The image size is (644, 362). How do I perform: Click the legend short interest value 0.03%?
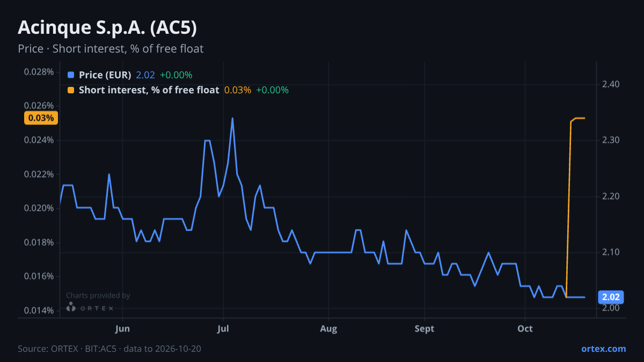(238, 90)
